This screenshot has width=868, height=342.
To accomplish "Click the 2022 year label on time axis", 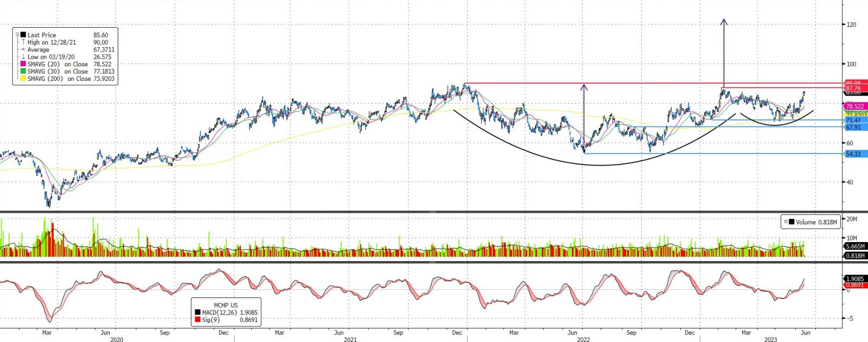I will (x=583, y=339).
